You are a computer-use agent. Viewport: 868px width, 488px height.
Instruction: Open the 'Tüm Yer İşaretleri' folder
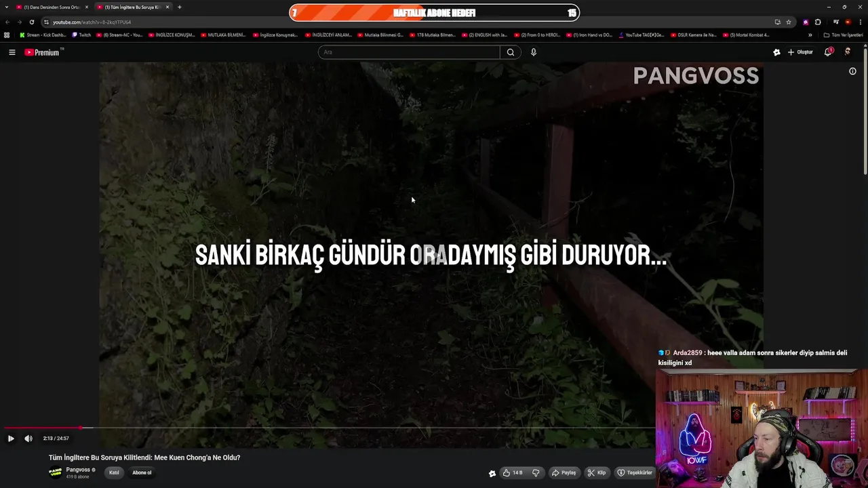pyautogui.click(x=843, y=35)
